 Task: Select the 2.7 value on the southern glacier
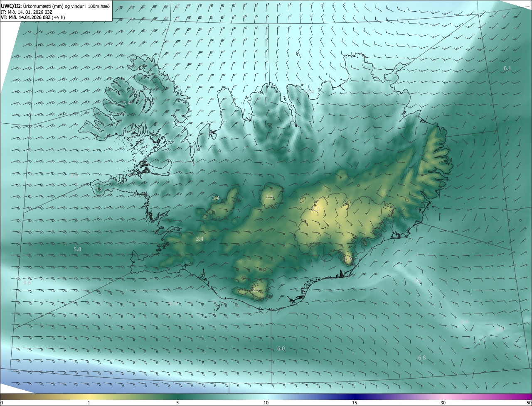256,290
